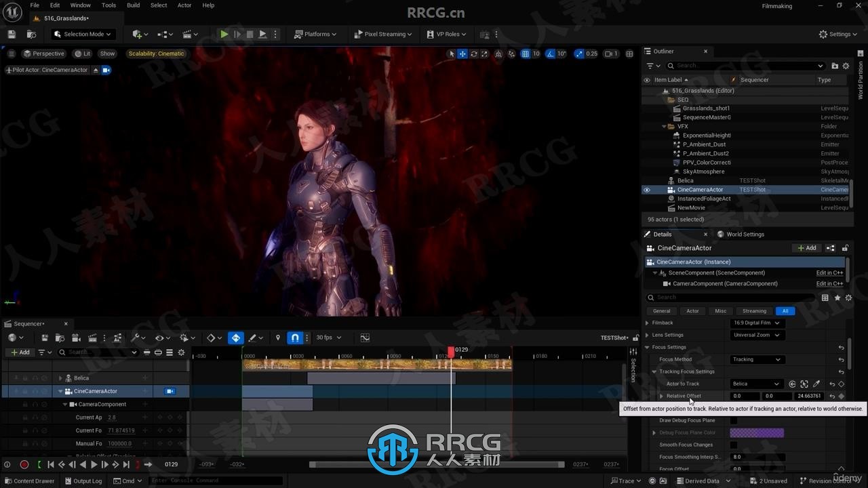868x488 pixels.
Task: Open the Window menu
Action: coord(80,5)
